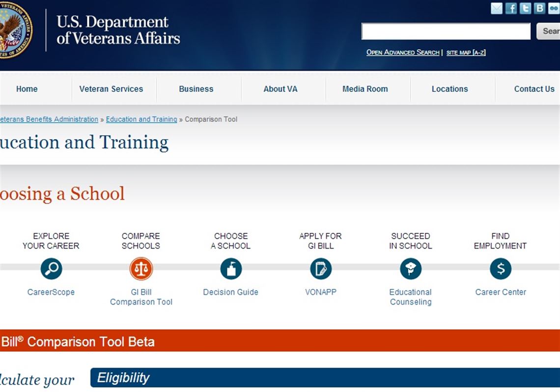Click the email envelope icon

pyautogui.click(x=497, y=8)
